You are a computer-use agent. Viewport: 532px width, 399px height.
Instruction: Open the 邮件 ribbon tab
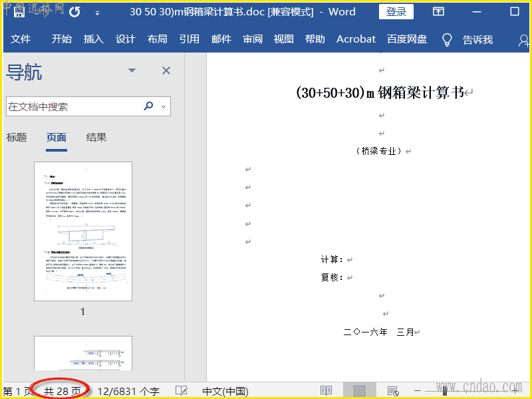click(x=221, y=39)
